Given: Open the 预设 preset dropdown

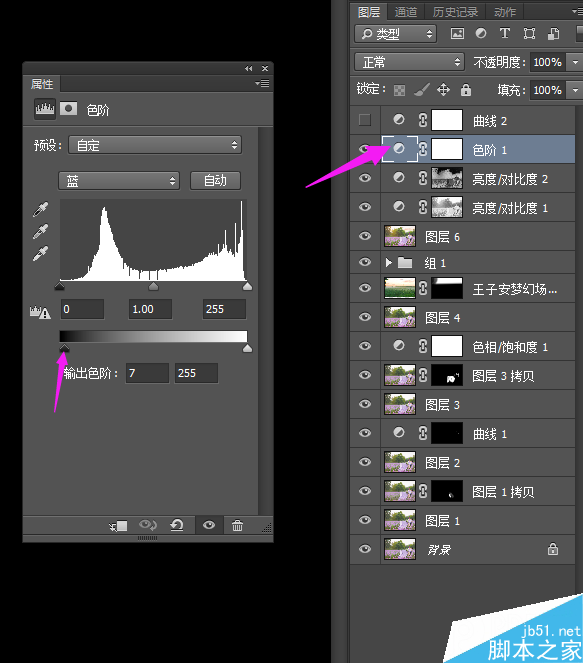Looking at the screenshot, I should 155,145.
